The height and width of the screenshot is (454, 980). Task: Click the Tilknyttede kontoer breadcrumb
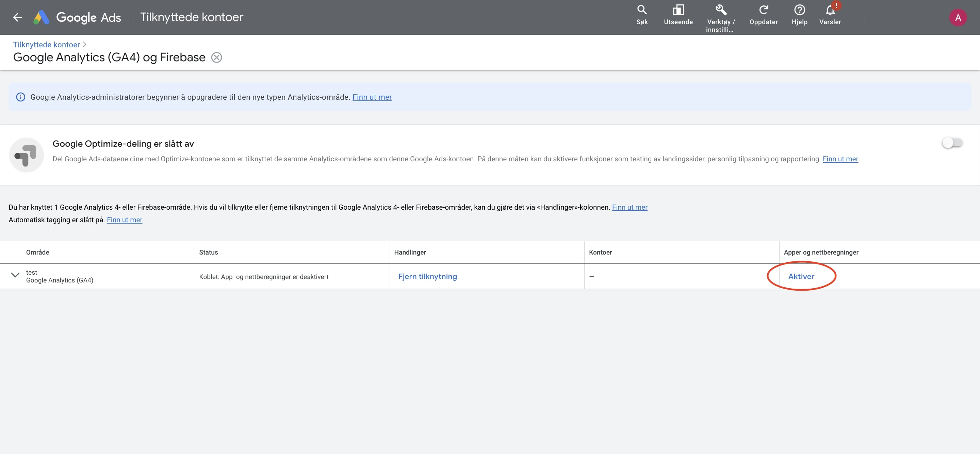click(x=46, y=45)
